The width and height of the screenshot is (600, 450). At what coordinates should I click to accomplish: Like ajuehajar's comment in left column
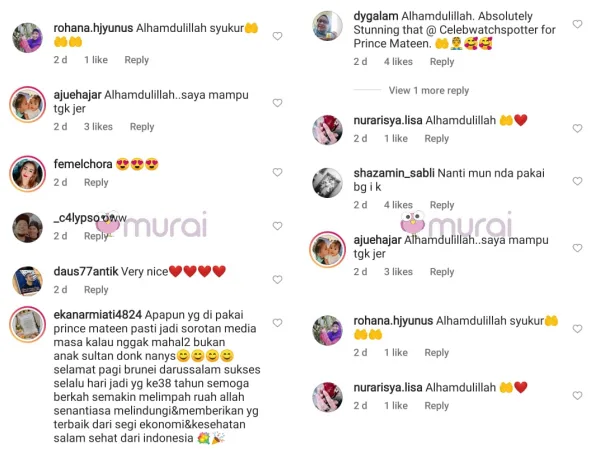click(277, 103)
